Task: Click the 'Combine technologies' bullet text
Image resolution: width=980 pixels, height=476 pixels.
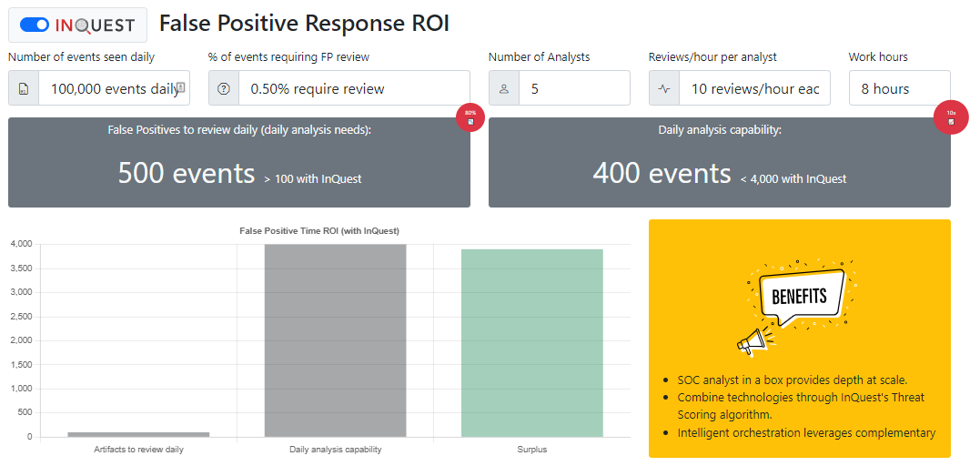Action: [801, 406]
